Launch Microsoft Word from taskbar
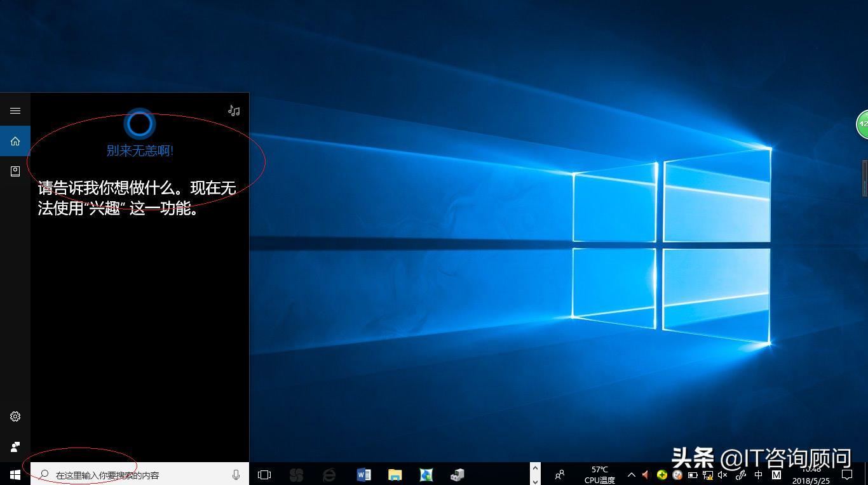Viewport: 868px width, 485px height. point(363,474)
